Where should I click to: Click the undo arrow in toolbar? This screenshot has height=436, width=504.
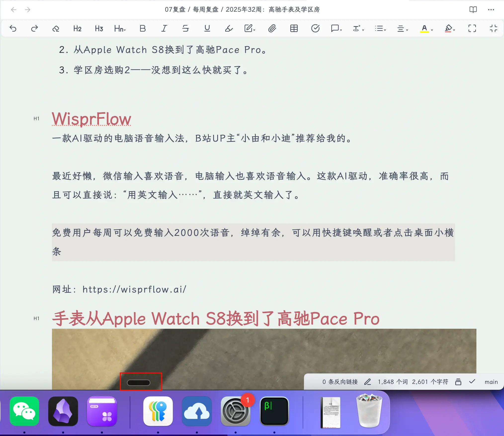pyautogui.click(x=13, y=29)
